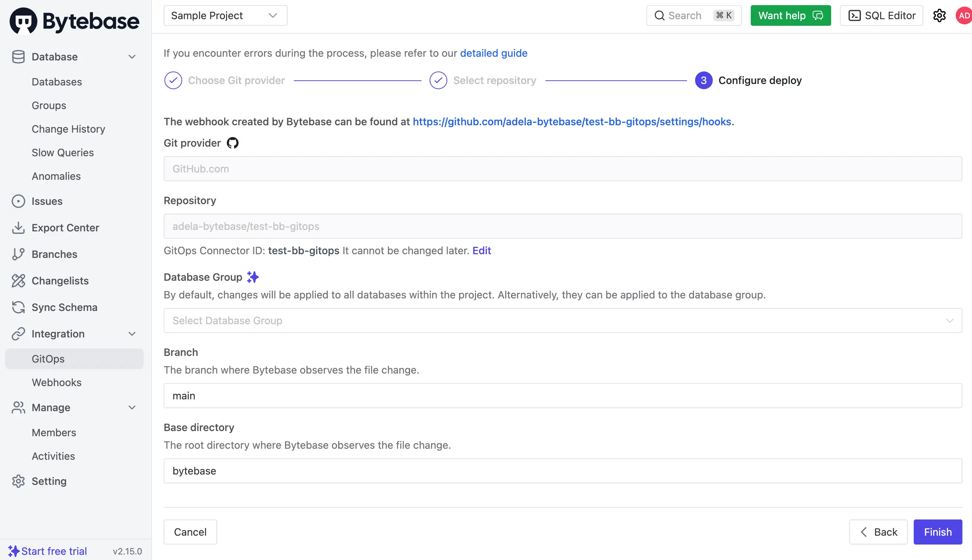Go Back to previous step
The image size is (972, 560).
click(x=878, y=532)
